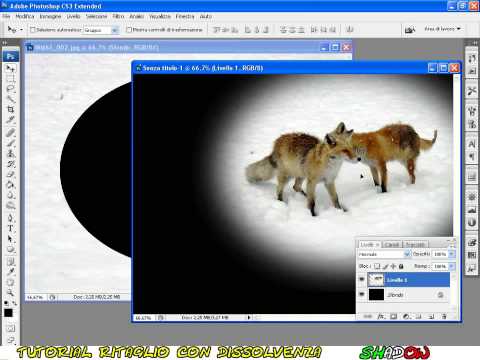Select the Magic Wand tool
Viewport: 480px width, 360px height.
tap(11, 99)
